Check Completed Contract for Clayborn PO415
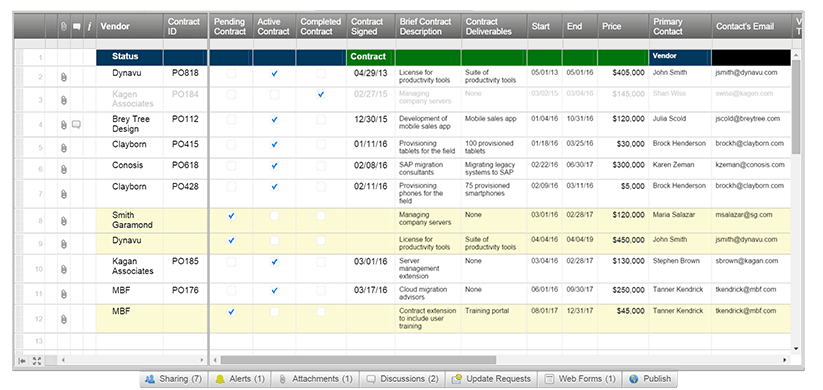823x390 pixels. click(321, 144)
